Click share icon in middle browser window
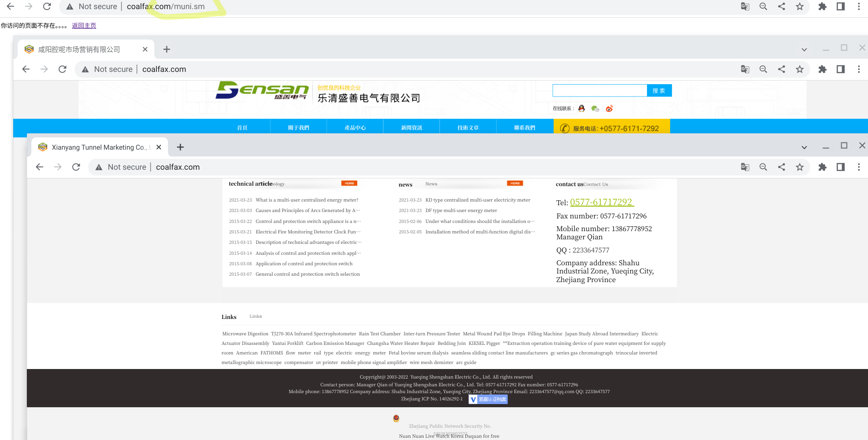Viewport: 868px width, 440px height. (x=782, y=69)
